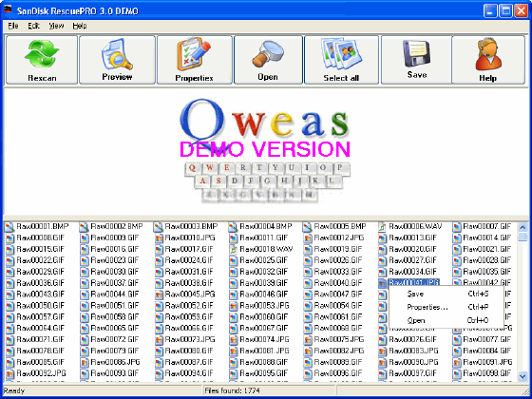Choose Save in the context menu
Image resolution: width=532 pixels, height=399 pixels.
pyautogui.click(x=446, y=294)
